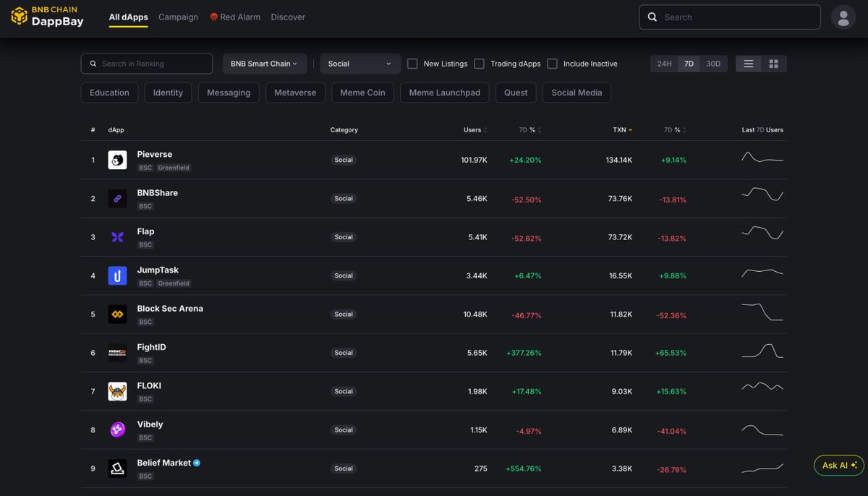Switch to list view layout
The height and width of the screenshot is (496, 868).
(749, 64)
